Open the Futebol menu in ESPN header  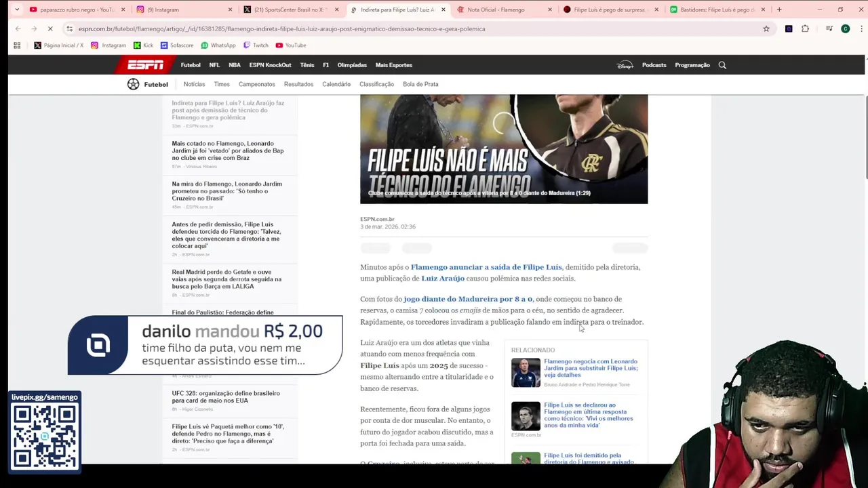pyautogui.click(x=191, y=65)
